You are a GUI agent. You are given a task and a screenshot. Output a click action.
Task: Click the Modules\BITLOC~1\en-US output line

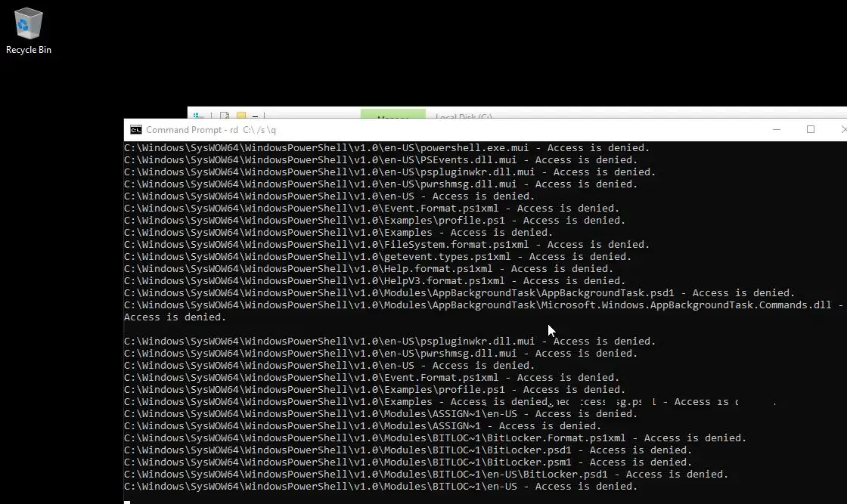(x=381, y=486)
